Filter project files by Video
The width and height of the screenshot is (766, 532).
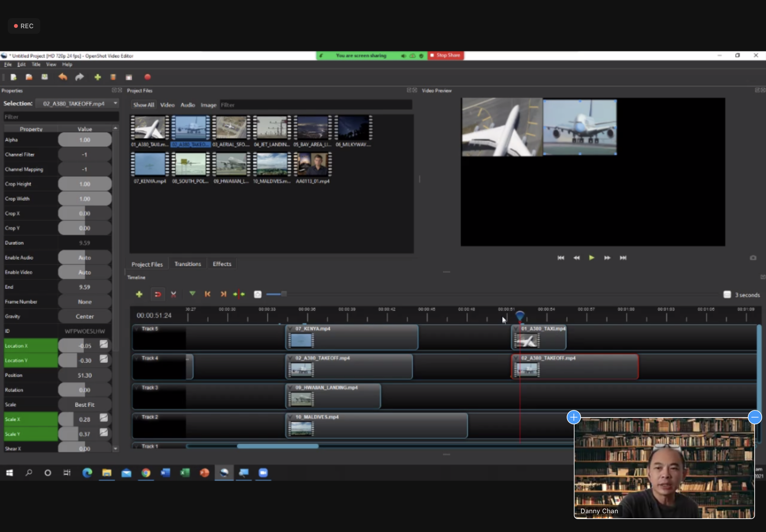coord(167,105)
